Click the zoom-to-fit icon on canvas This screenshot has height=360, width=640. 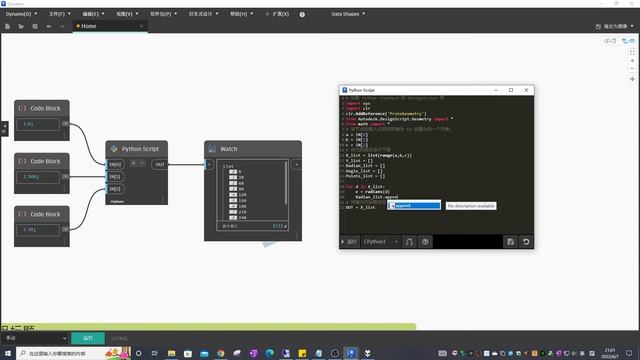[632, 53]
